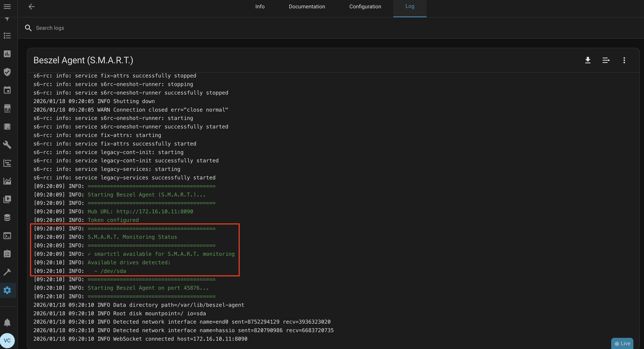The width and height of the screenshot is (644, 349).
Task: Focus the Search logs field
Action: pos(331,28)
